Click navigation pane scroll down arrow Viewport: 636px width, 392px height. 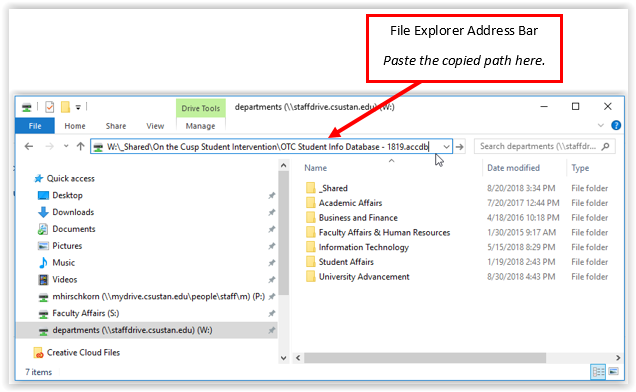(x=284, y=358)
